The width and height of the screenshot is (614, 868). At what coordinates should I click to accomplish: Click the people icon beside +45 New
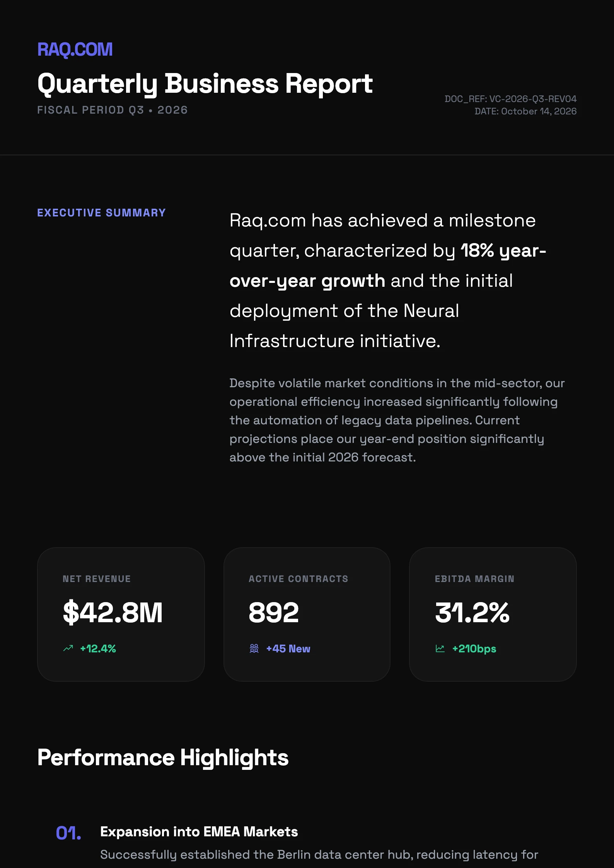(254, 648)
